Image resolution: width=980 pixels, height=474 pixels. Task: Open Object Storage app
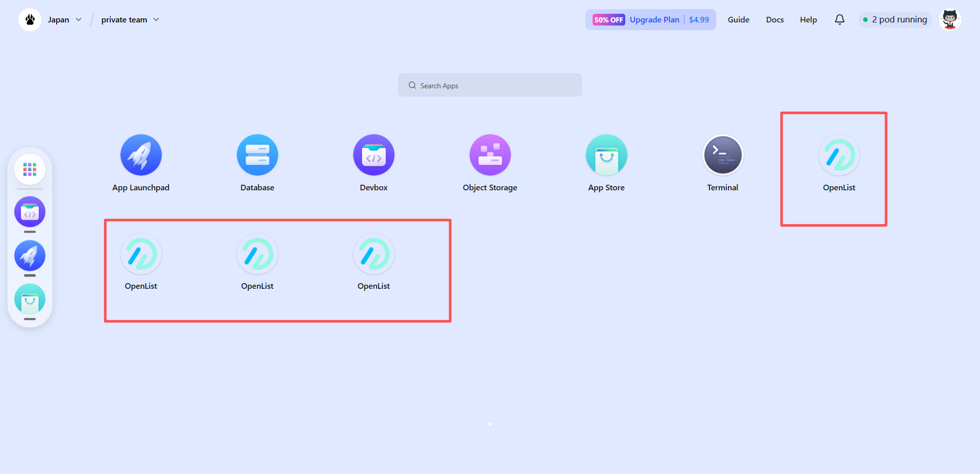[x=490, y=155]
